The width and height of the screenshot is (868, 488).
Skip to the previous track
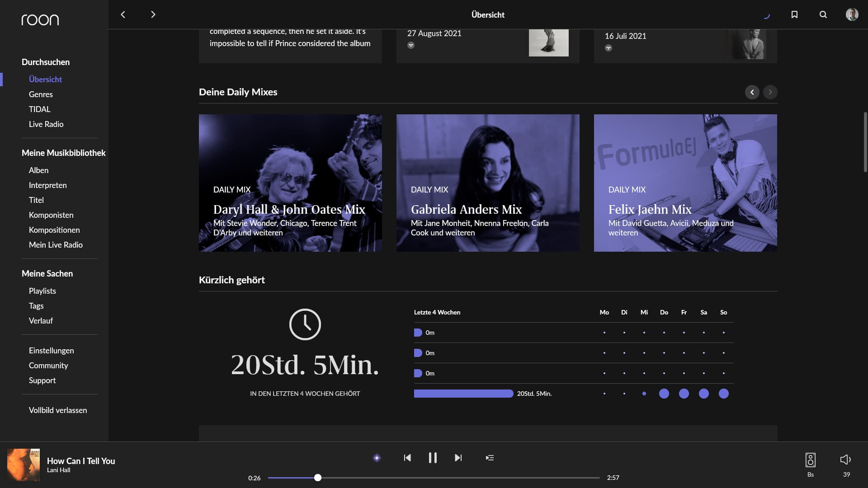[407, 458]
